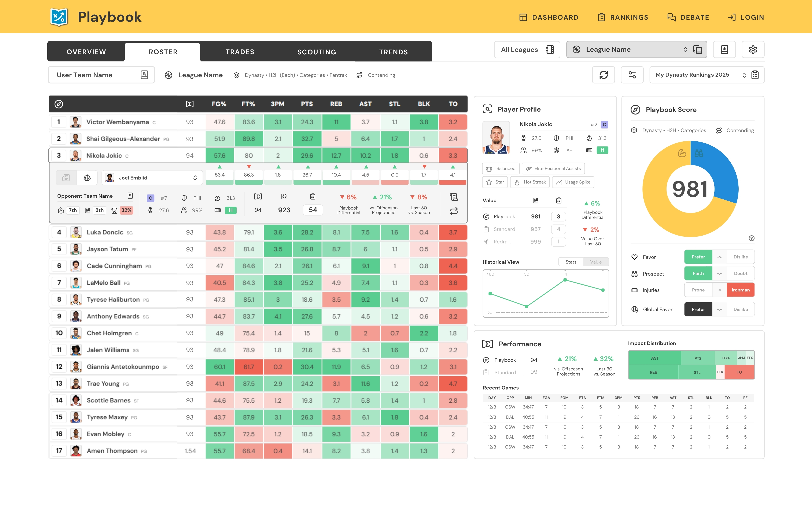Set Global Favor to Dislike

(x=741, y=309)
